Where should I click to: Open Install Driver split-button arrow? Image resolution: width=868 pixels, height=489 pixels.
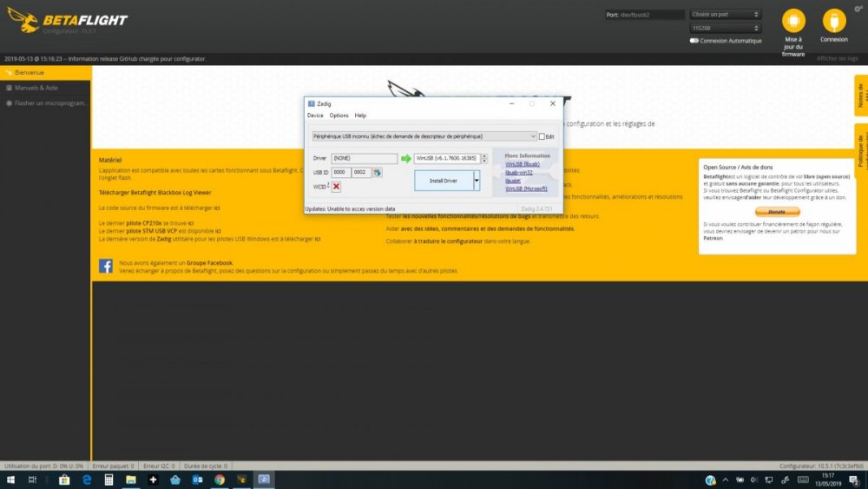coord(477,181)
